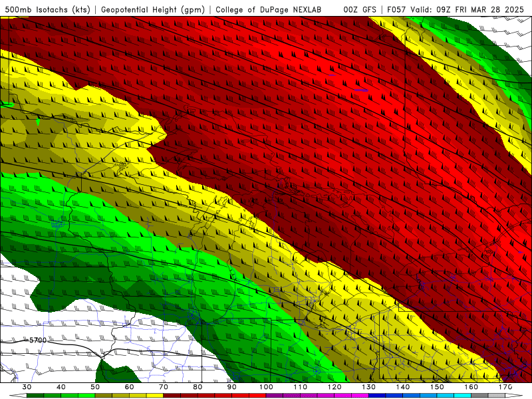The image size is (532, 399).
Task: Click the 110 value on the color scale
Action: [301, 387]
